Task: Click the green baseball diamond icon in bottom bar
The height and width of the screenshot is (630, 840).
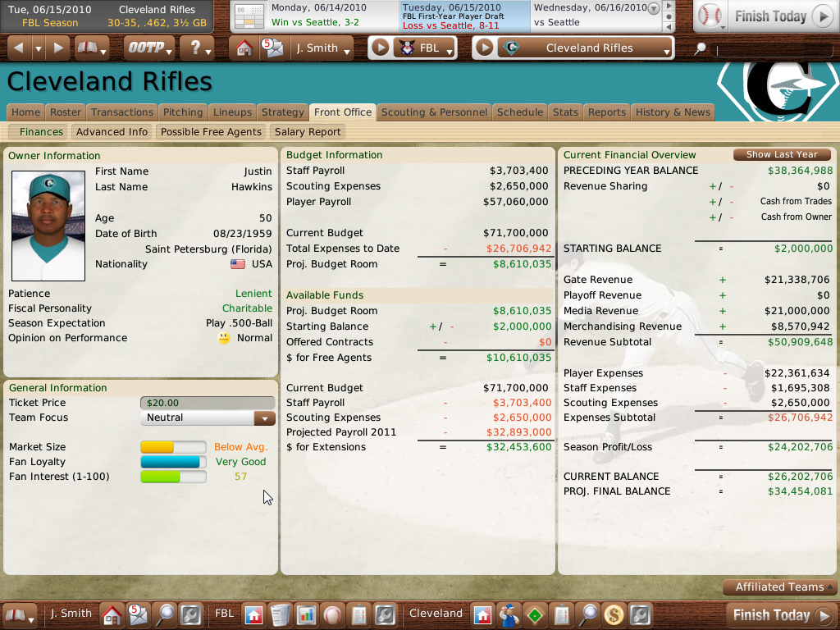Action: 536,614
